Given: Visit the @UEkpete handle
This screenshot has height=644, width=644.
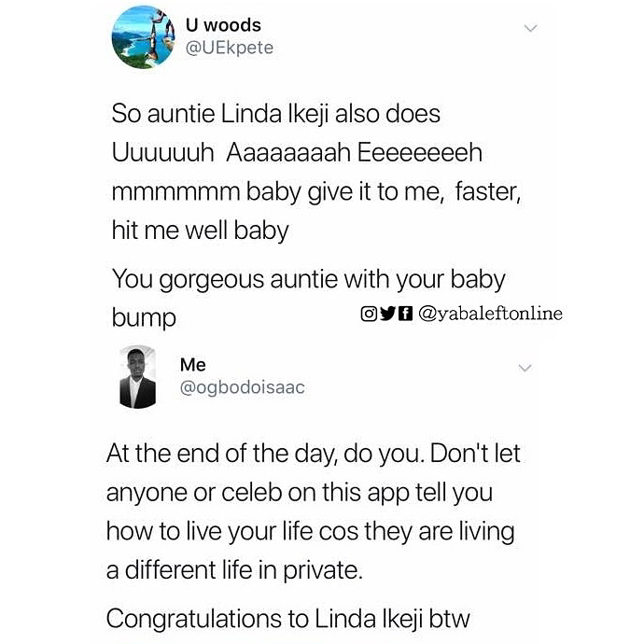Looking at the screenshot, I should 231,48.
